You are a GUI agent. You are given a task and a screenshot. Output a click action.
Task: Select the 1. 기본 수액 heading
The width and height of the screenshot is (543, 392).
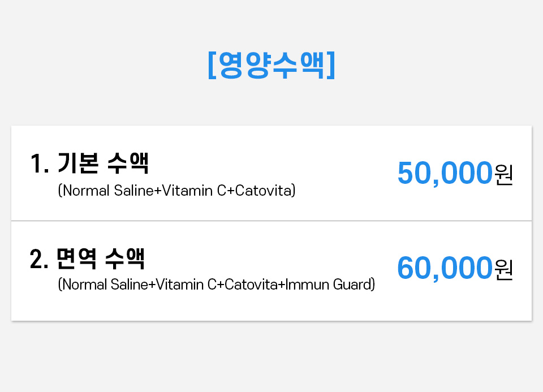(89, 164)
